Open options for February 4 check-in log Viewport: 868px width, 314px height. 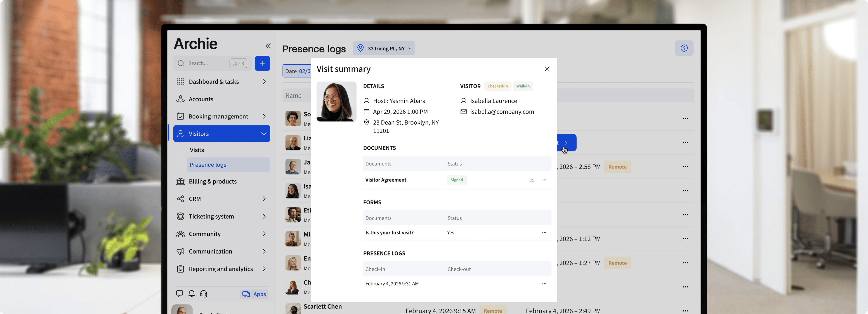click(x=544, y=284)
